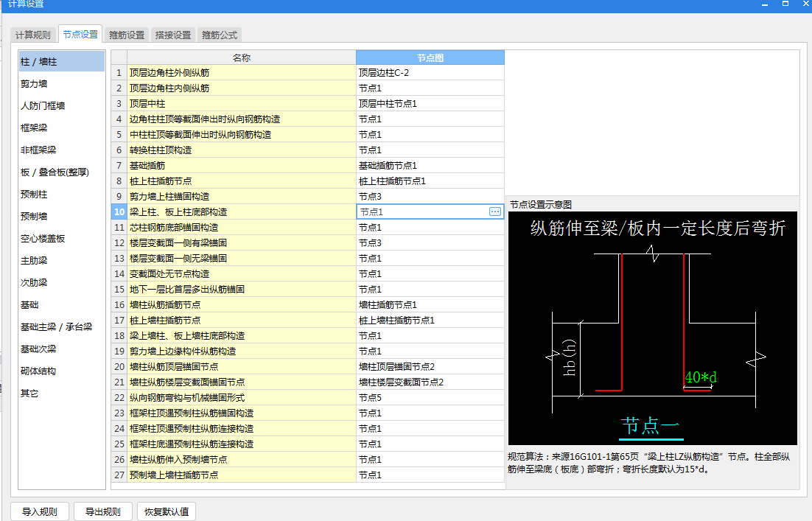Select row 顶层中柱
812x521 pixels.
click(242, 104)
